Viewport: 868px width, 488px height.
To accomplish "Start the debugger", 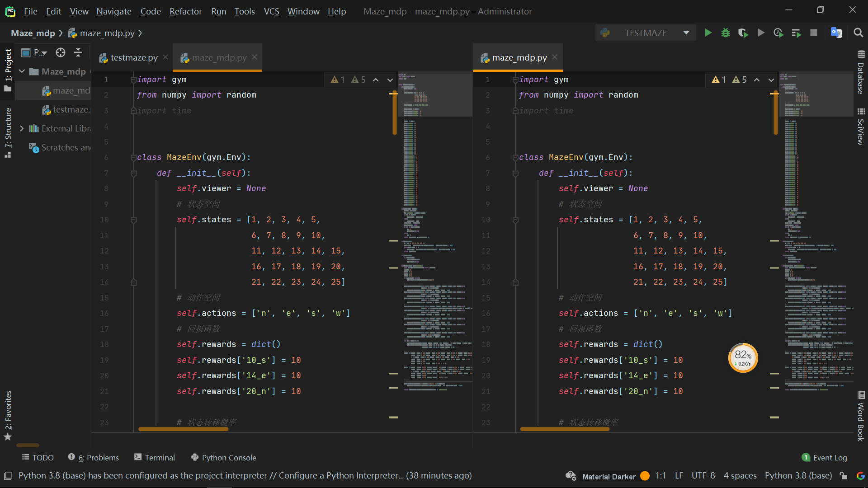I will pyautogui.click(x=726, y=33).
